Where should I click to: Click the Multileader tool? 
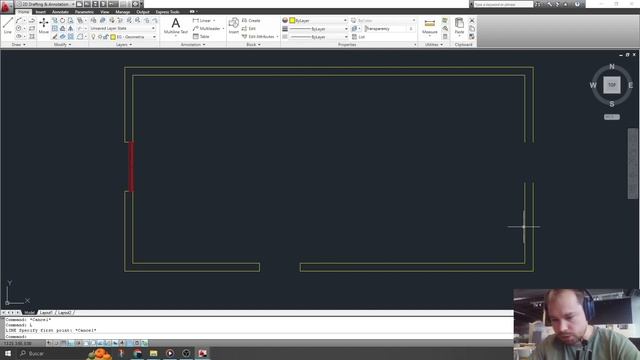(x=207, y=29)
